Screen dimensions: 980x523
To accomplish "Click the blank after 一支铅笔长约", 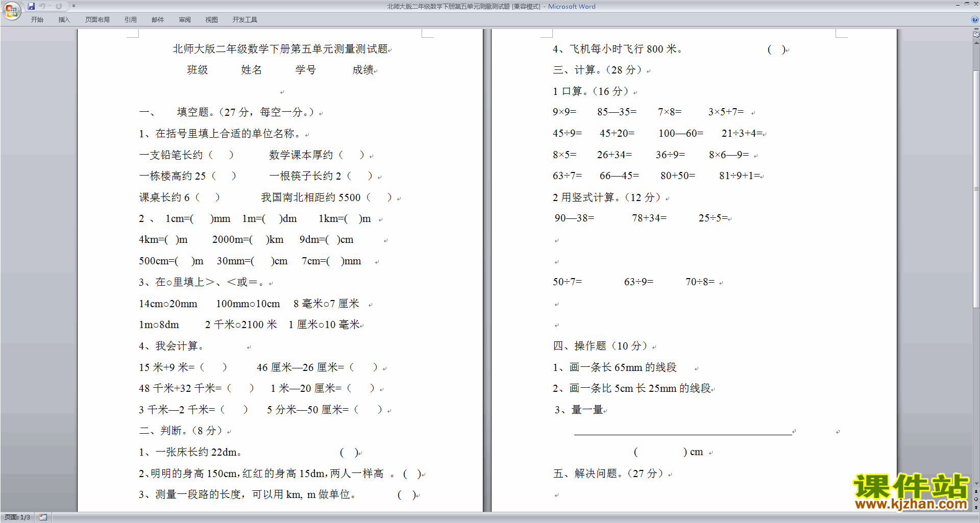I will click(x=221, y=155).
